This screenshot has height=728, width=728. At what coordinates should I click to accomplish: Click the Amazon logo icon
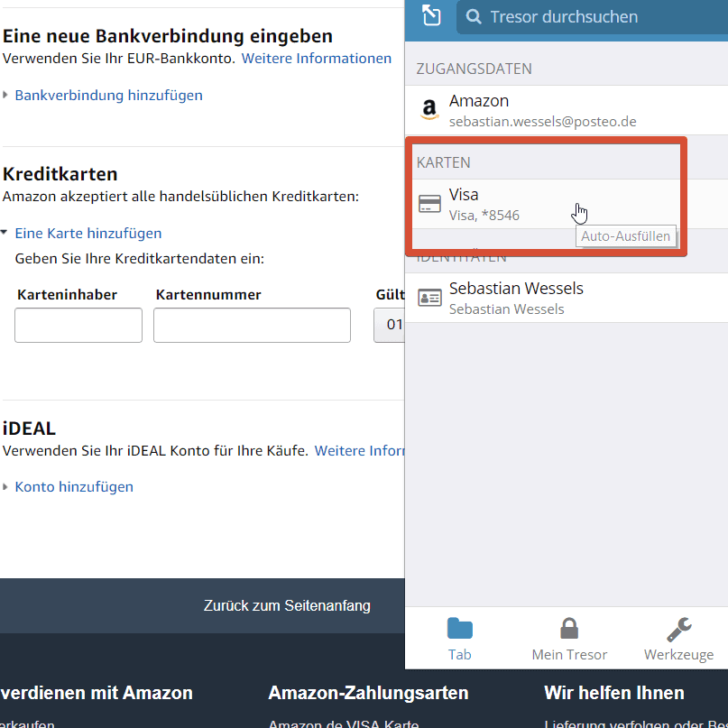click(x=429, y=110)
